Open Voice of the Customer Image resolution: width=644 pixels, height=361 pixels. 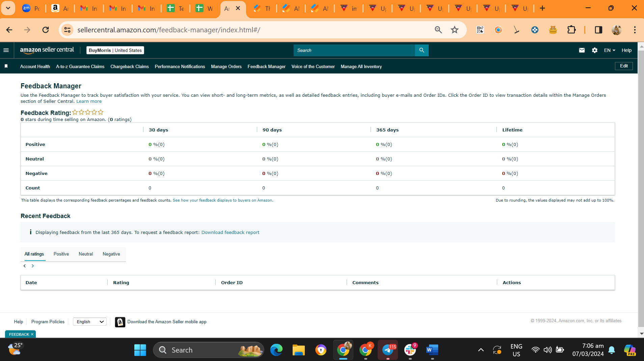[313, 67]
